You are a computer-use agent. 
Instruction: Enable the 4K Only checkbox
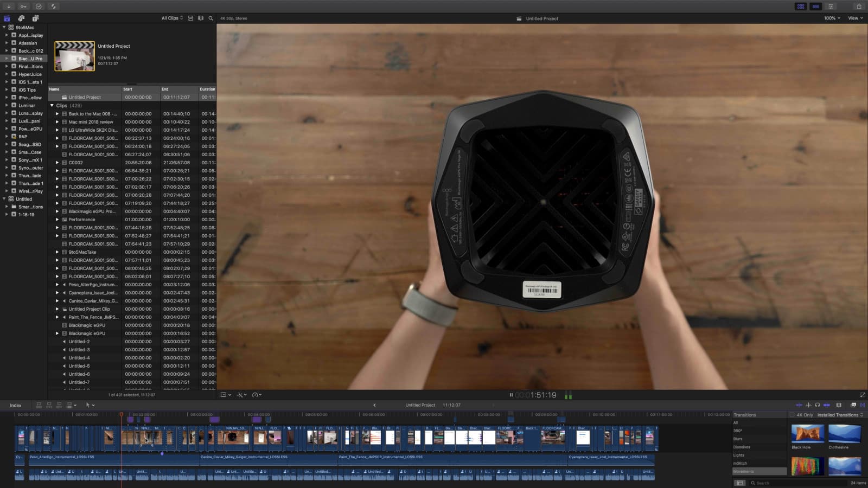point(792,415)
